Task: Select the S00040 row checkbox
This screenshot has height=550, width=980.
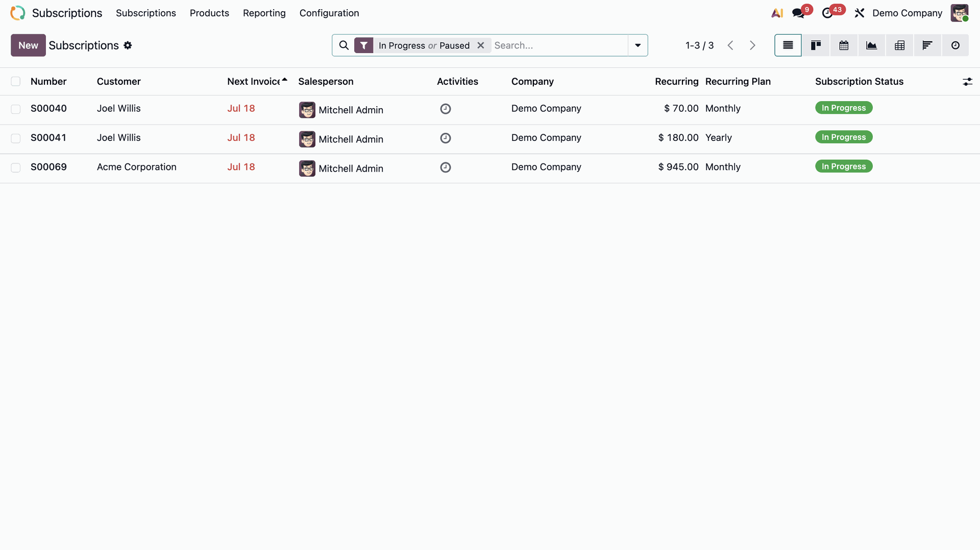Action: pos(16,109)
